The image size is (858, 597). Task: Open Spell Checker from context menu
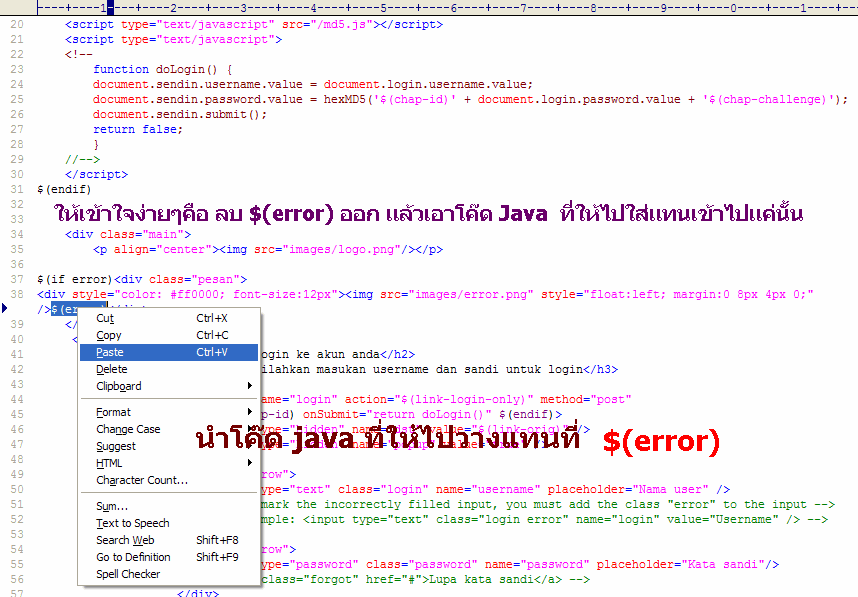[169, 575]
